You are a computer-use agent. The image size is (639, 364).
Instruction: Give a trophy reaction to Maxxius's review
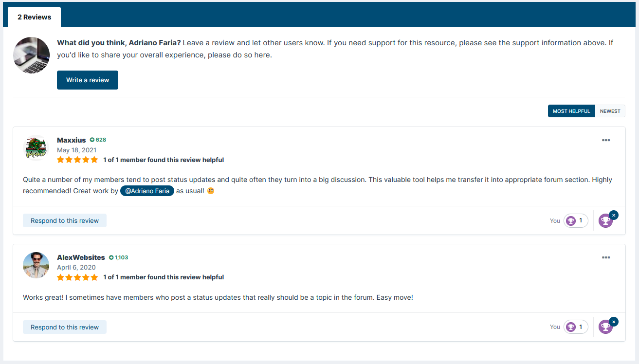[x=605, y=220]
